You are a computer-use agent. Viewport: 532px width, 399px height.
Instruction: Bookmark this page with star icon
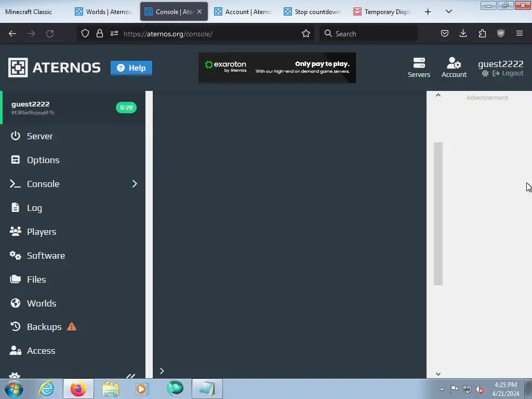coord(305,33)
